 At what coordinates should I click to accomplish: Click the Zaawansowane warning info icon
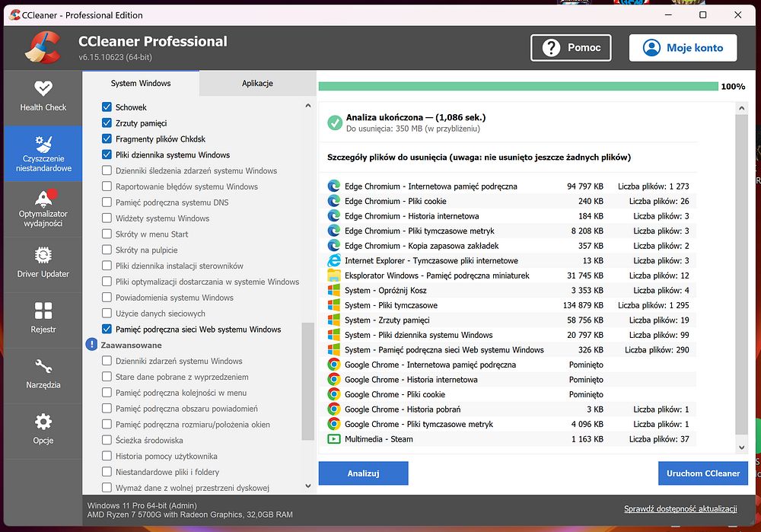tap(91, 345)
